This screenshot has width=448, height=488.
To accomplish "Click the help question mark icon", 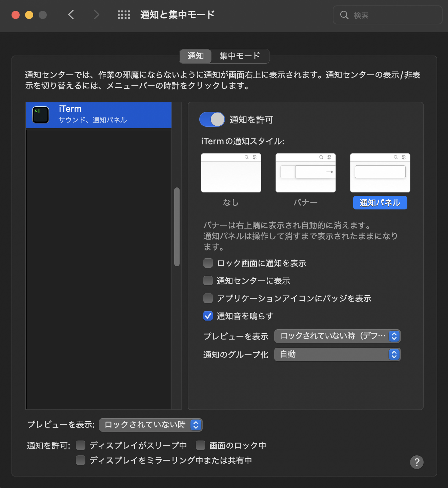I will (x=417, y=462).
